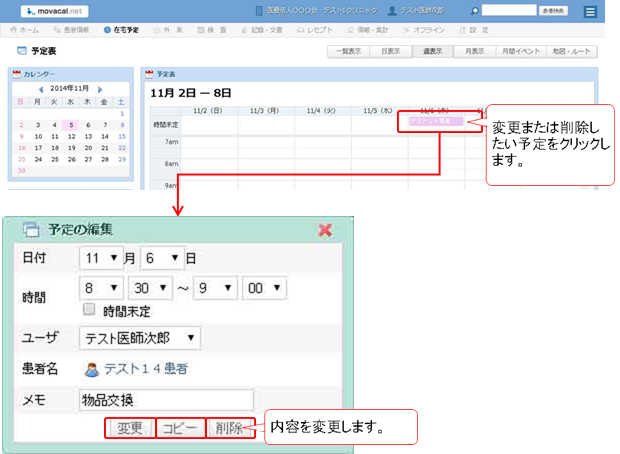This screenshot has width=620, height=454.
Task: Open the day dropdown showing 6
Action: [162, 257]
